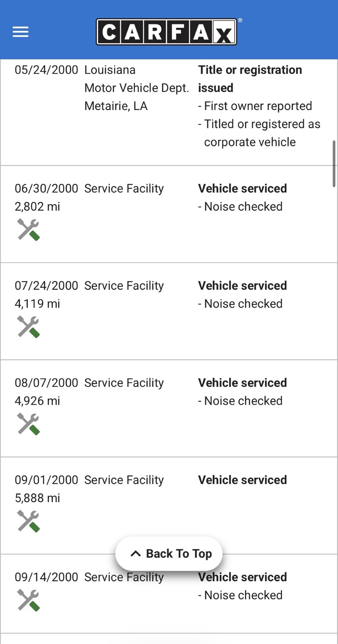Click the up chevron in Back To Top

136,553
